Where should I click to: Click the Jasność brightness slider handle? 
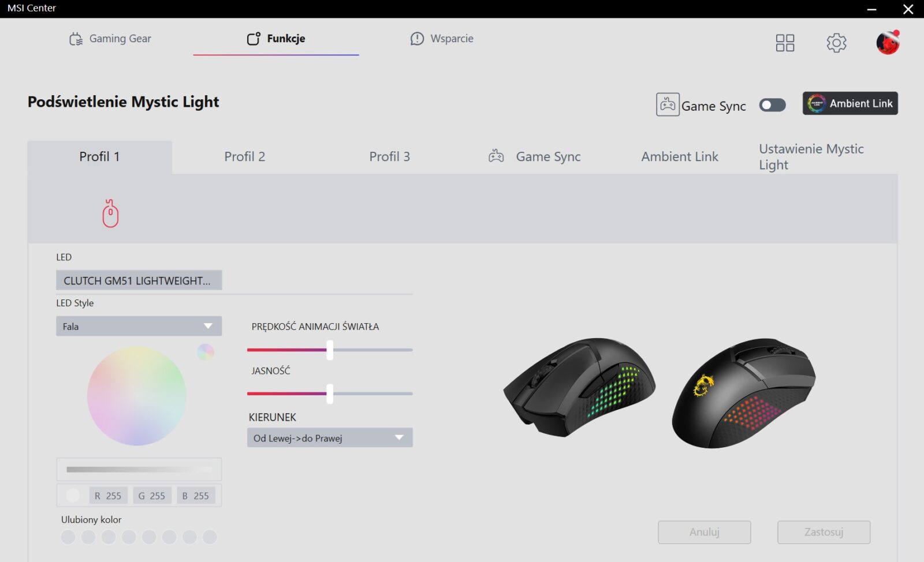330,394
